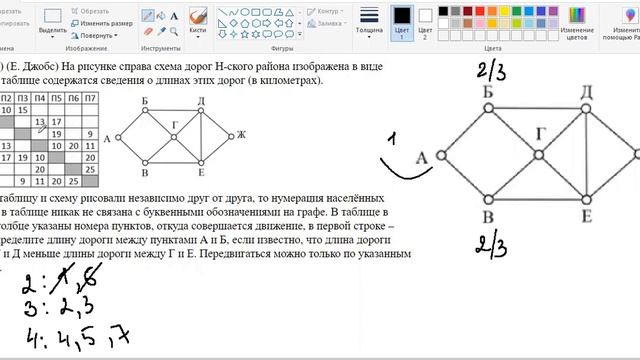Pick the brown color swatch
This screenshot has height=360, width=640.
coord(468,23)
